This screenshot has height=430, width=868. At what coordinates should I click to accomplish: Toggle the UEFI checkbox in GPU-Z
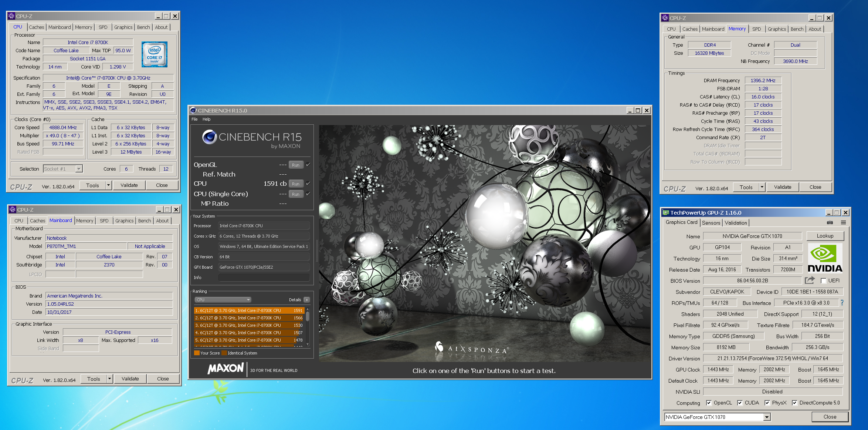click(x=823, y=281)
